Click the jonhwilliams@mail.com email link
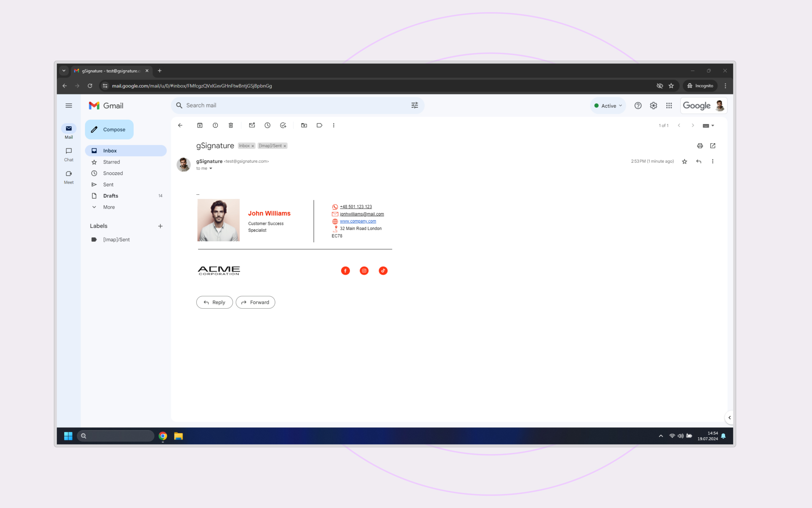This screenshot has height=508, width=812. pyautogui.click(x=362, y=214)
